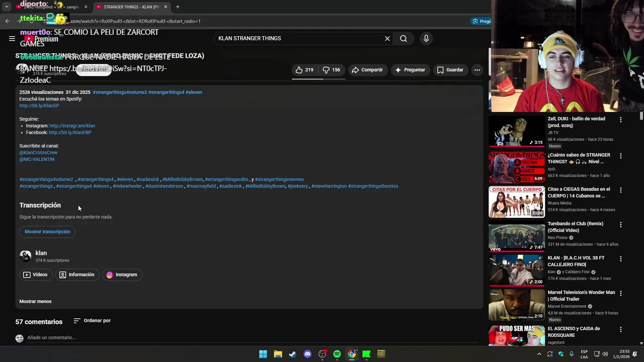The height and width of the screenshot is (362, 644).
Task: Open Tumbando el Club (Remix) title
Action: click(x=576, y=227)
